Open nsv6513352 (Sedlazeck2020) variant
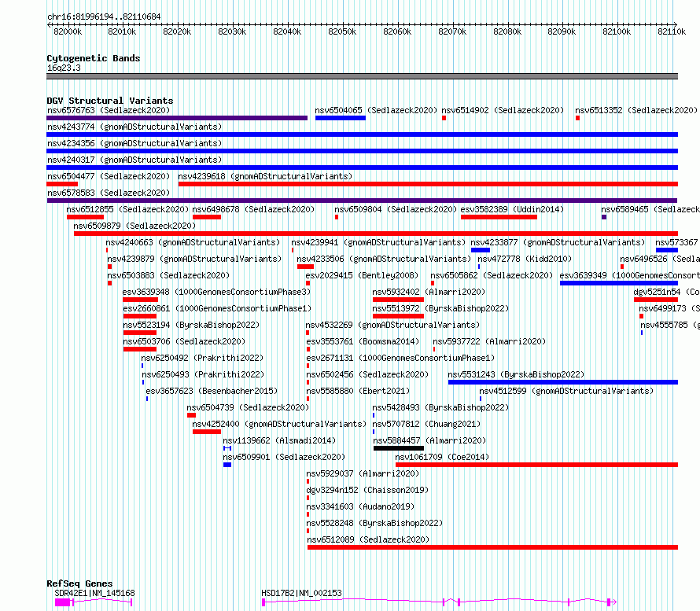This screenshot has width=700, height=611. [x=636, y=110]
